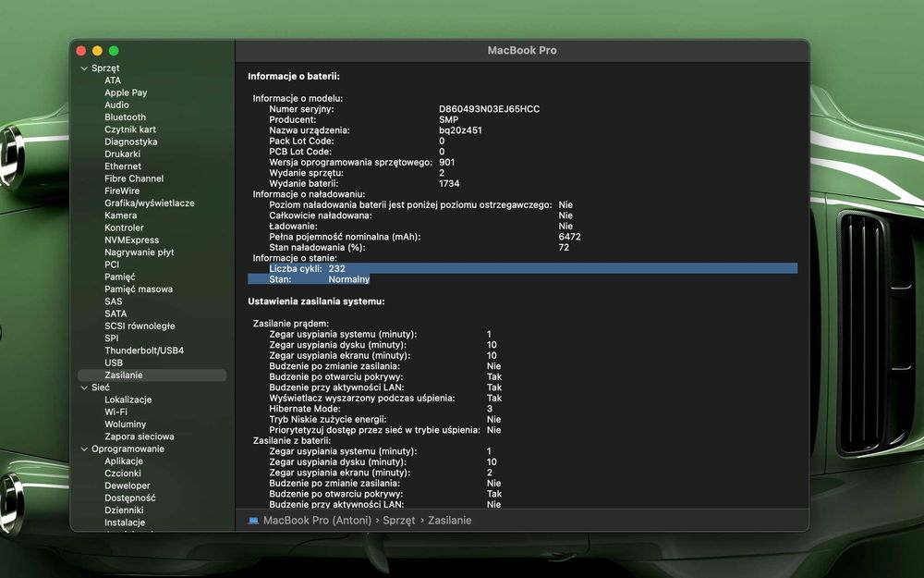Collapse the Sprzęt section chevron

84,68
